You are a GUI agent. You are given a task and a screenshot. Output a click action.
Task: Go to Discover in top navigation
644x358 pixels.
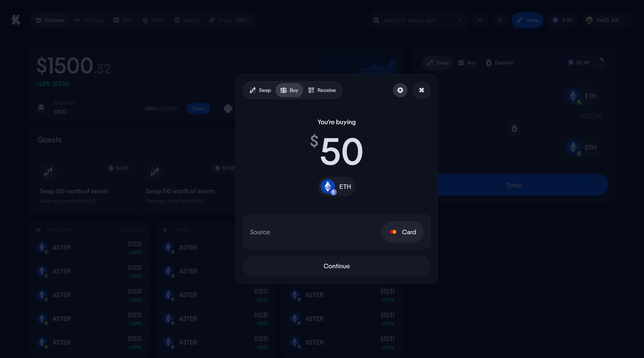(50, 20)
